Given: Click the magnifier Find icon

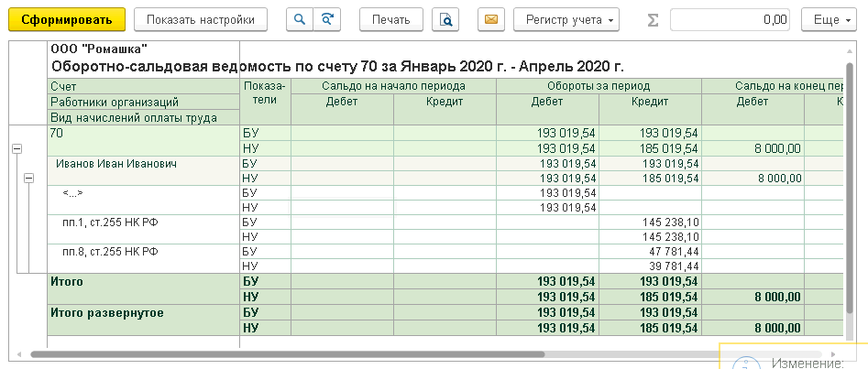Looking at the screenshot, I should tap(300, 19).
